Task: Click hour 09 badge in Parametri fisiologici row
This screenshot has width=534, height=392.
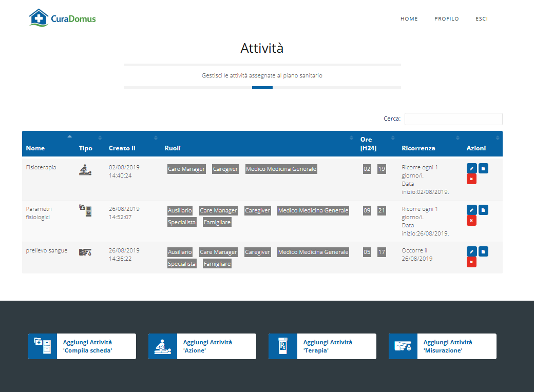Action: 367,211
